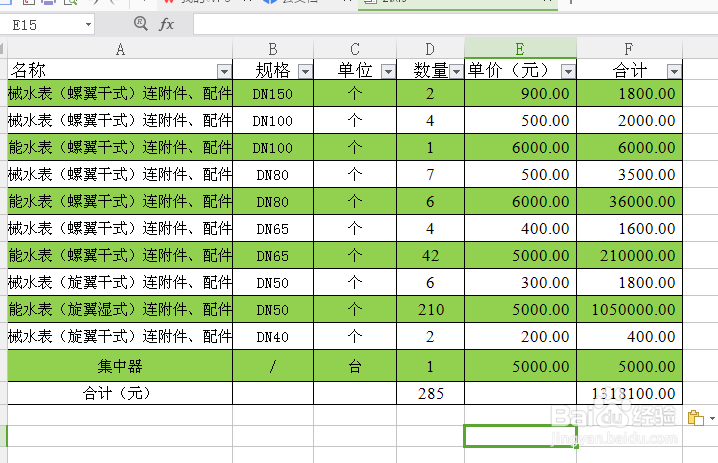Click the 名称 header cell text
Screen dimensions: 718x463
coord(28,71)
